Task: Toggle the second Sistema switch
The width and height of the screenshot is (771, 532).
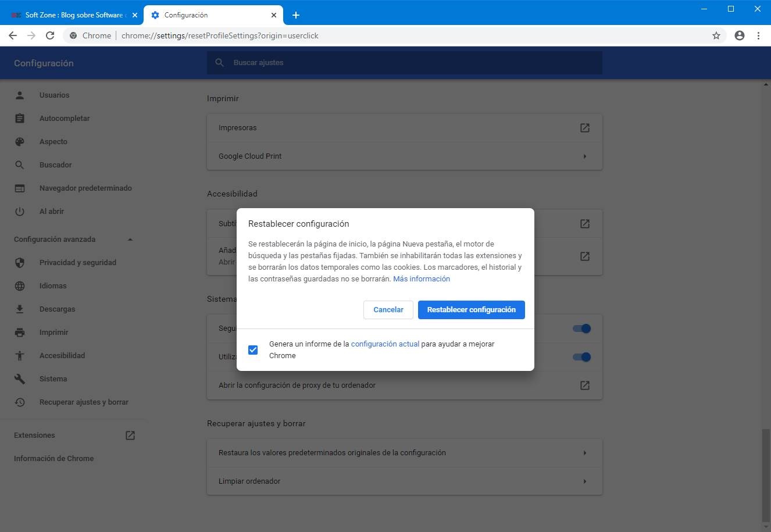Action: point(582,356)
